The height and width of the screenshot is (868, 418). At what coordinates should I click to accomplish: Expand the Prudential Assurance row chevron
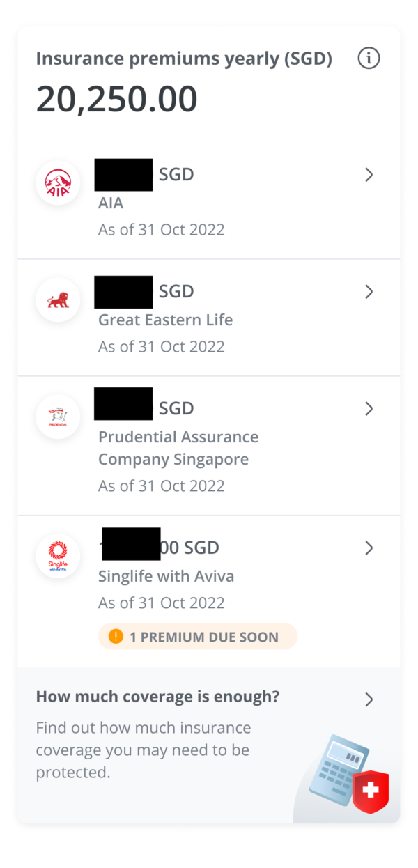(369, 408)
